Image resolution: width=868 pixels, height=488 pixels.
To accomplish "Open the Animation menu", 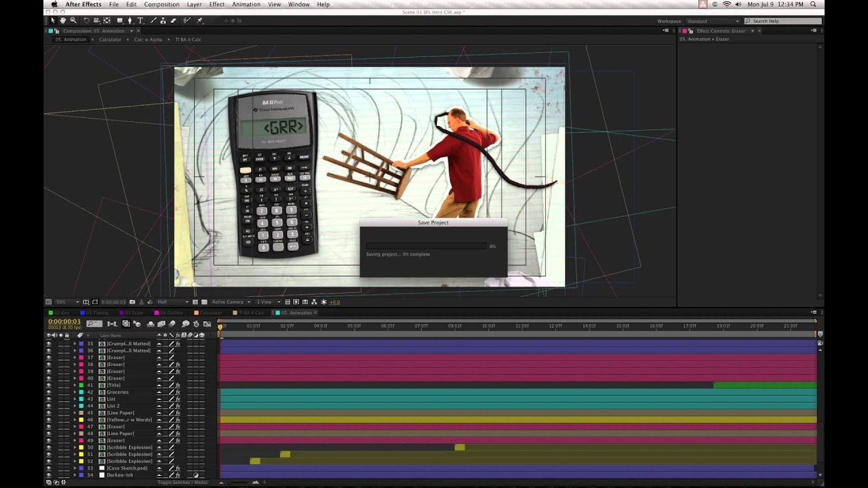I will (x=246, y=4).
